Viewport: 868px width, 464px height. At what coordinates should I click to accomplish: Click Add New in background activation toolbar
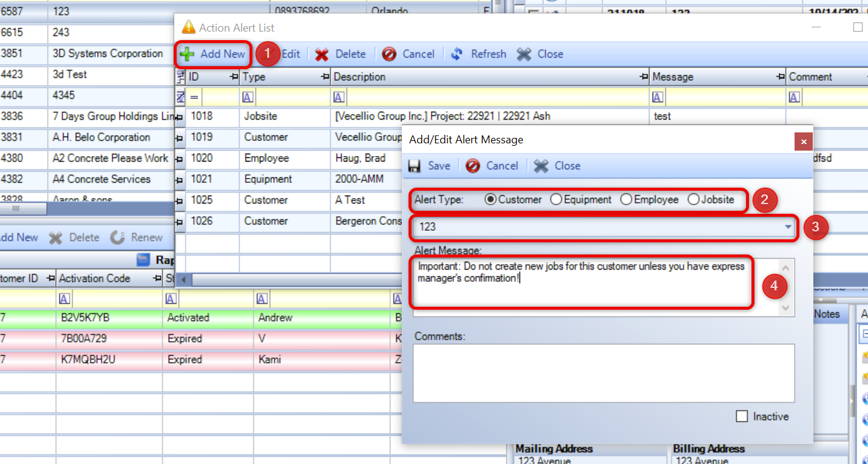pos(18,237)
